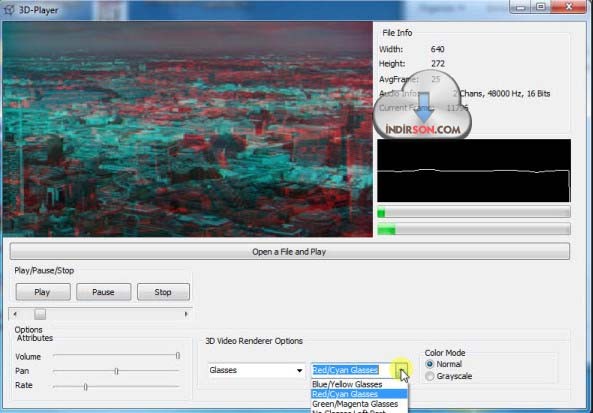Minimize the 3D-Player window

point(520,7)
